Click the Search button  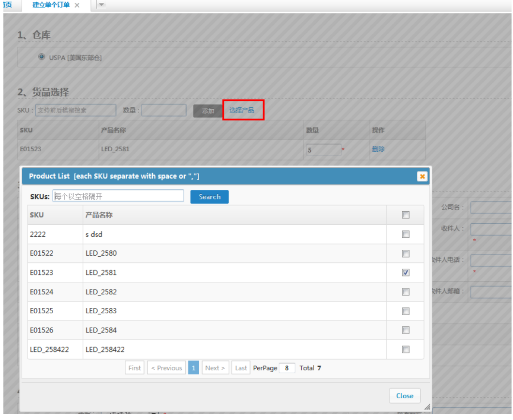point(209,197)
